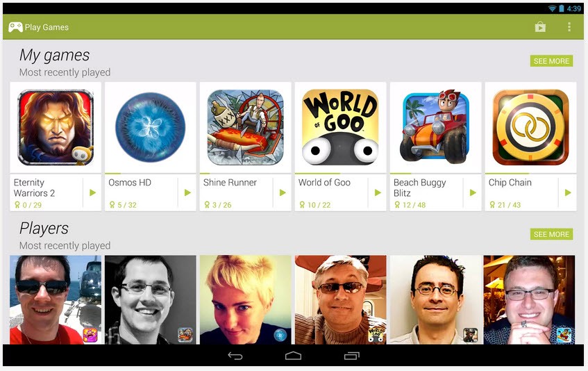Launch Osmos HD with its play arrow
This screenshot has height=371, width=588.
coord(187,193)
